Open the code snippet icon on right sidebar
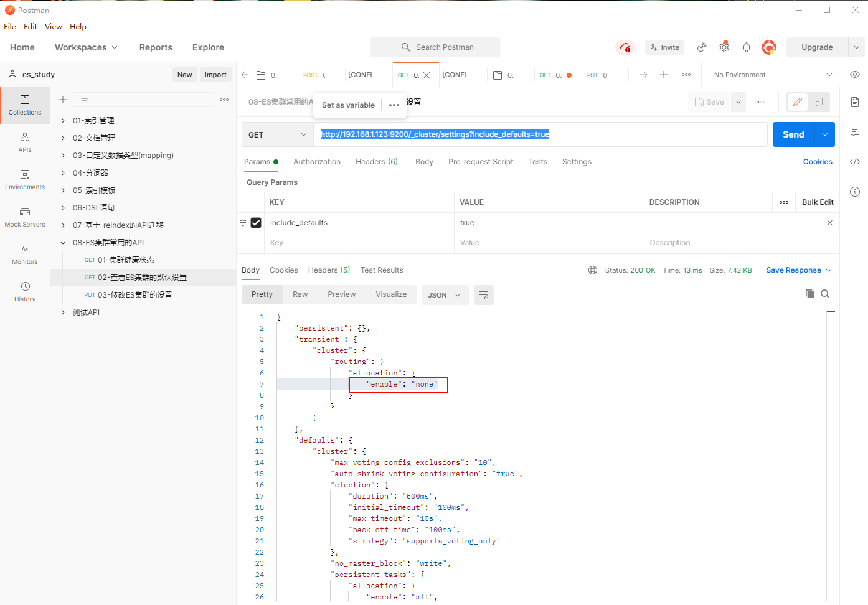The image size is (868, 605). (x=855, y=162)
